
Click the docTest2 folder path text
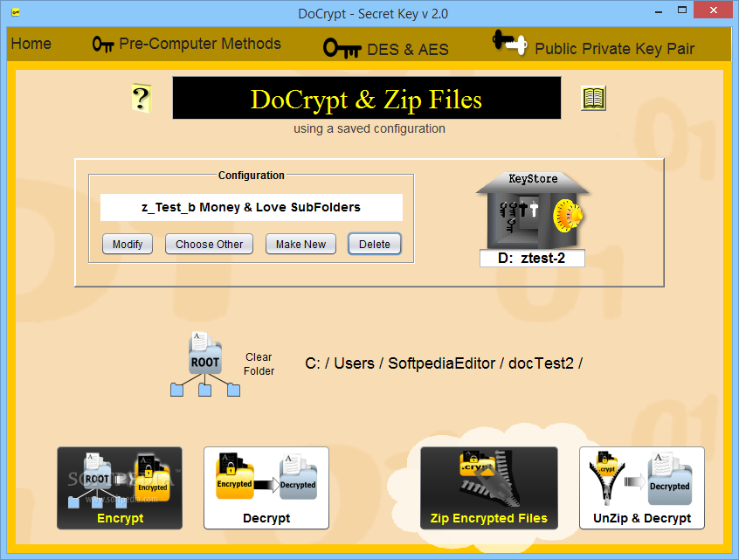click(x=444, y=363)
